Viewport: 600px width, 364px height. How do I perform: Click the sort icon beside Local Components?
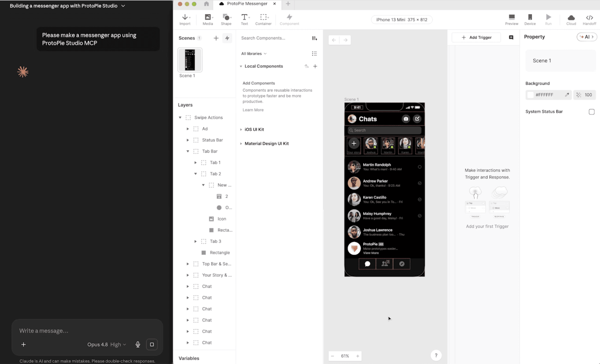(x=307, y=66)
